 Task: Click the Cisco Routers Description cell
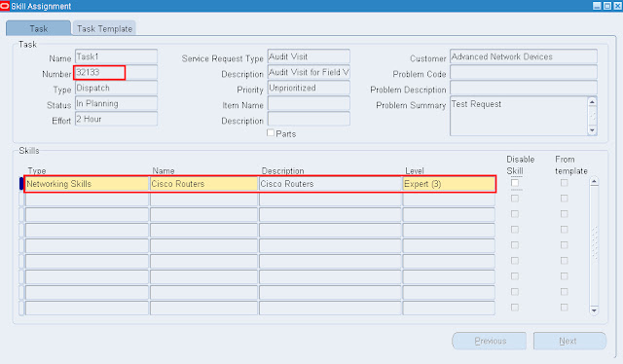click(330, 184)
